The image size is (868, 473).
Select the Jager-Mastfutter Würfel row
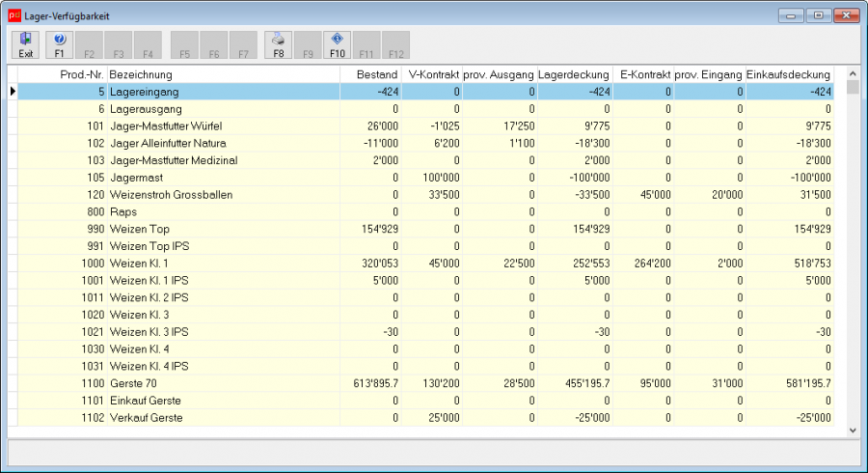coord(425,125)
